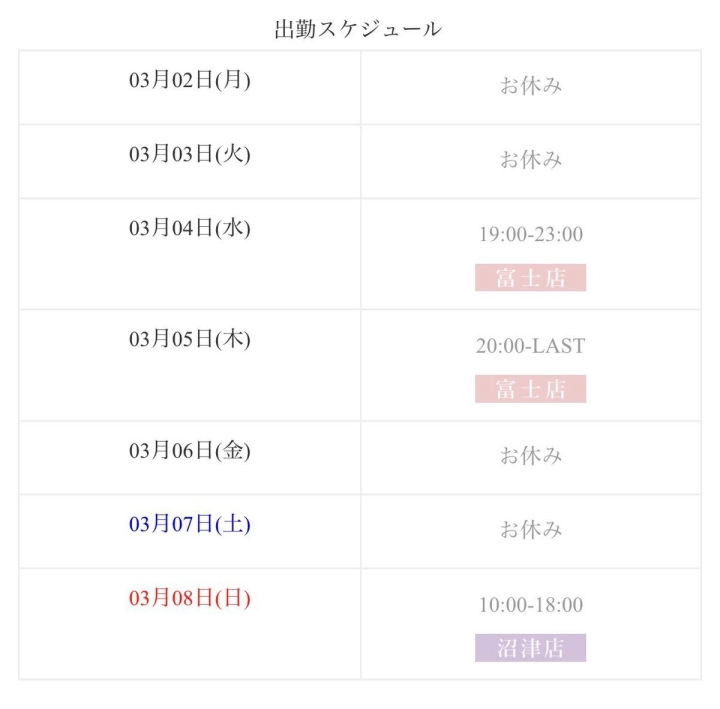Screen dimensions: 720x709
Task: Select the 03月04日(水) date cell
Action: pos(190,228)
